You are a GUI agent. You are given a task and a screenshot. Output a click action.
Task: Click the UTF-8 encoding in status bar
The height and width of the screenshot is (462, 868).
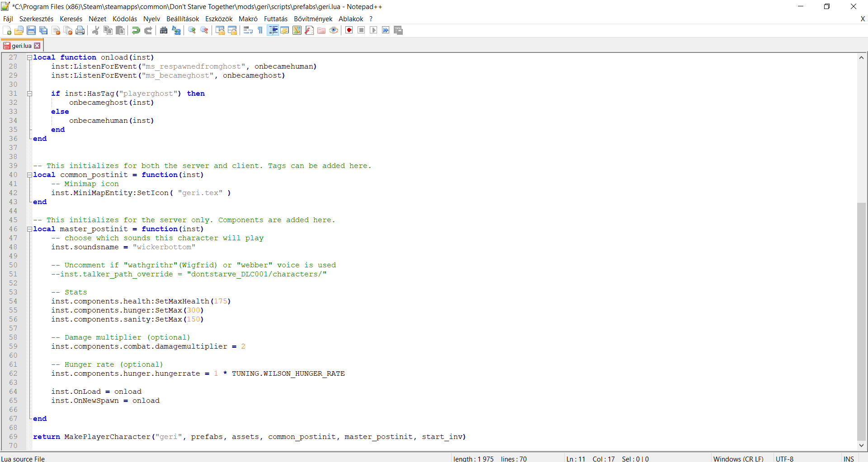coord(784,458)
